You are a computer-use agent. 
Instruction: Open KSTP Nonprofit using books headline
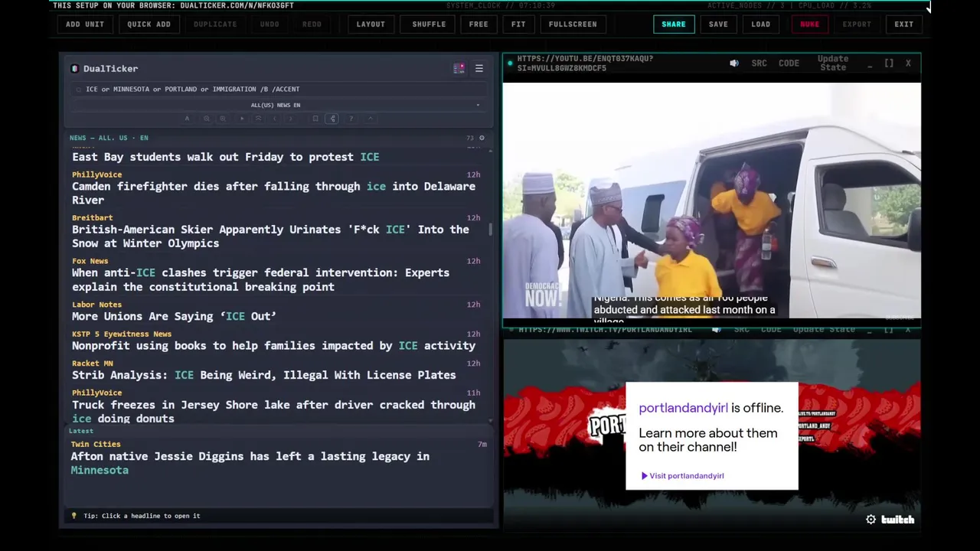273,346
